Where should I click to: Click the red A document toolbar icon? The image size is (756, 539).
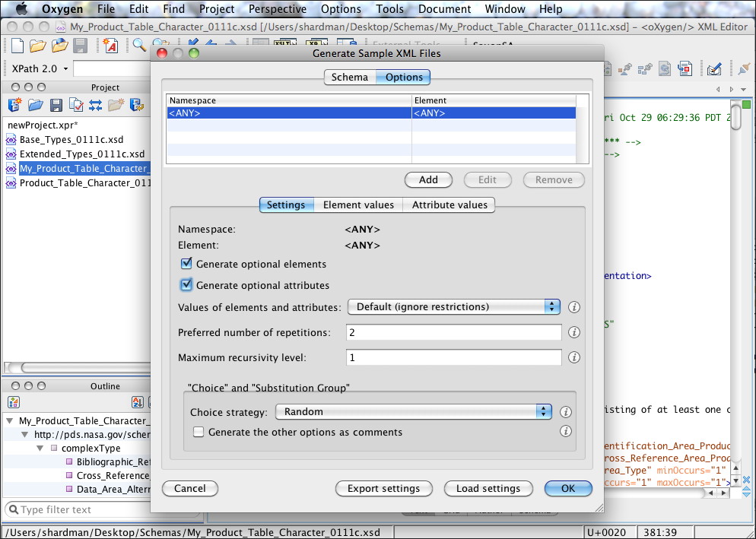click(111, 46)
